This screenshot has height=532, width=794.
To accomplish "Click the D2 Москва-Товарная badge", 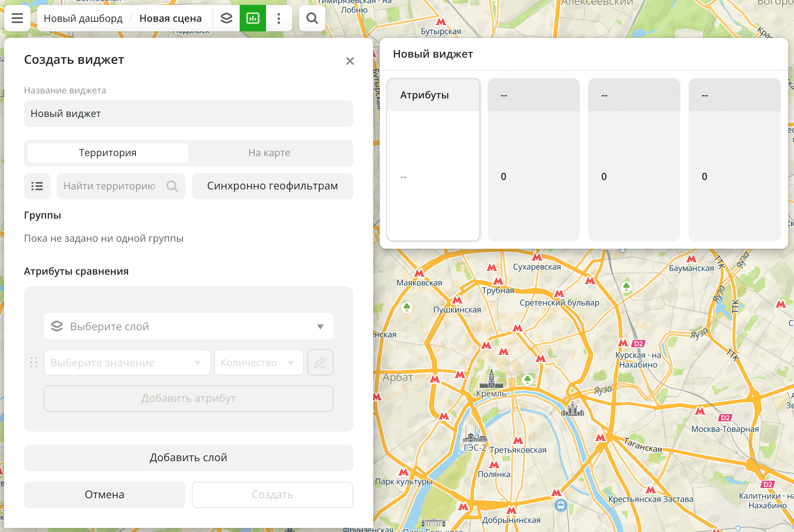I will [x=725, y=418].
